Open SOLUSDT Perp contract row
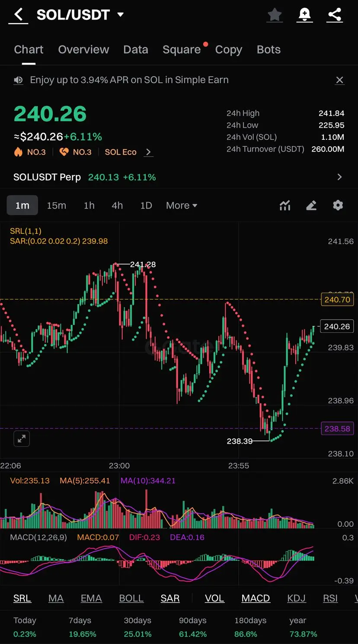The width and height of the screenshot is (358, 644). 179,177
